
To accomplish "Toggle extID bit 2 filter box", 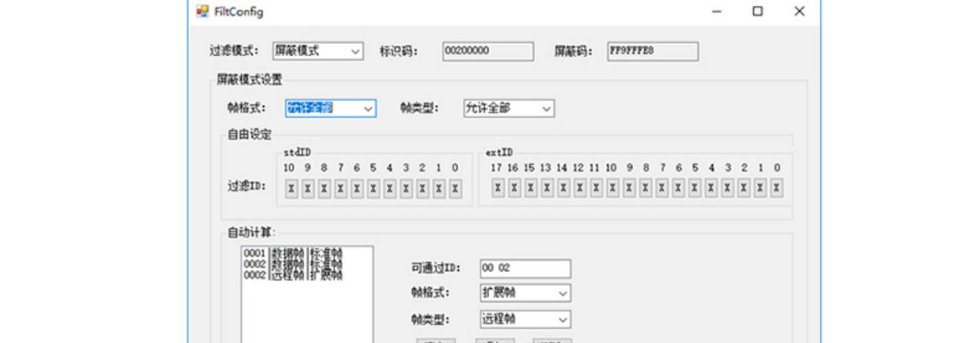I will (743, 189).
